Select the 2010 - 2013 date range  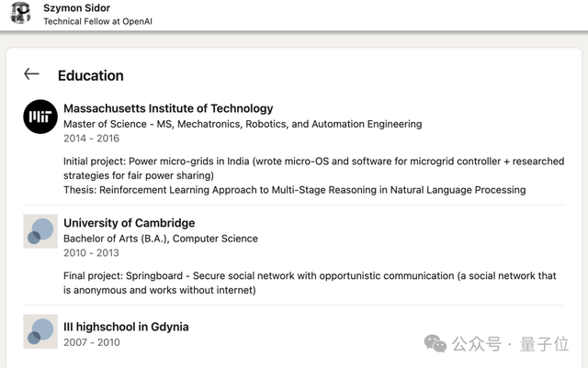pyautogui.click(x=91, y=253)
